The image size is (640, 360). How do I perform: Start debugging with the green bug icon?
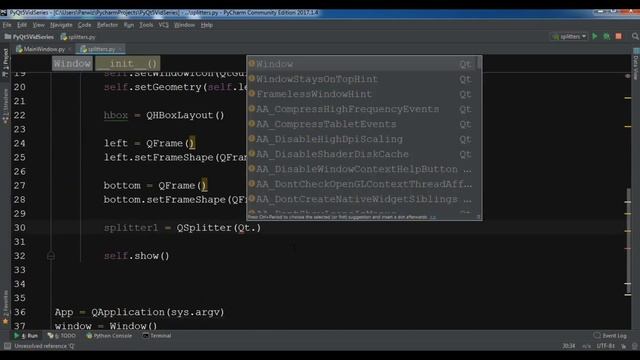coord(607,36)
